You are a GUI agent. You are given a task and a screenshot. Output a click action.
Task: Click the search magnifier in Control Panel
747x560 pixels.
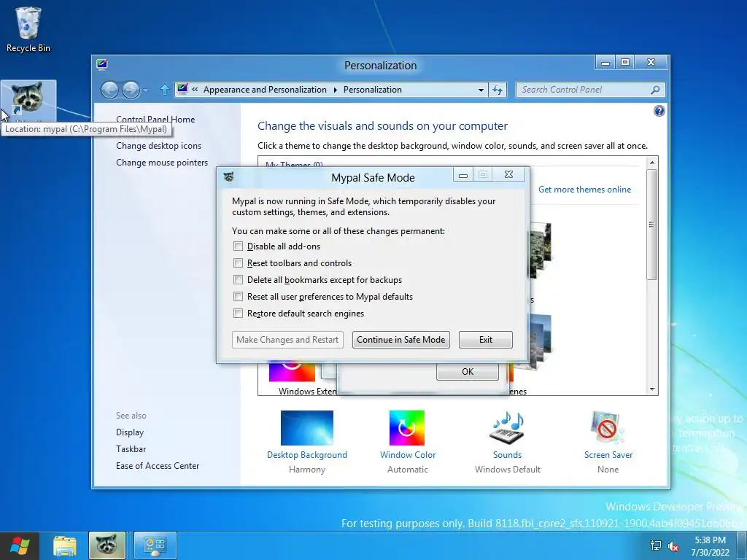(656, 90)
